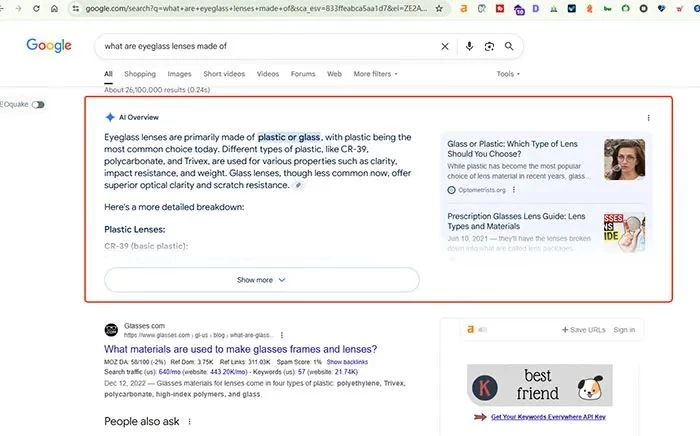Open 'What materials are used to make glasses' result
700x436 pixels.
tap(241, 349)
